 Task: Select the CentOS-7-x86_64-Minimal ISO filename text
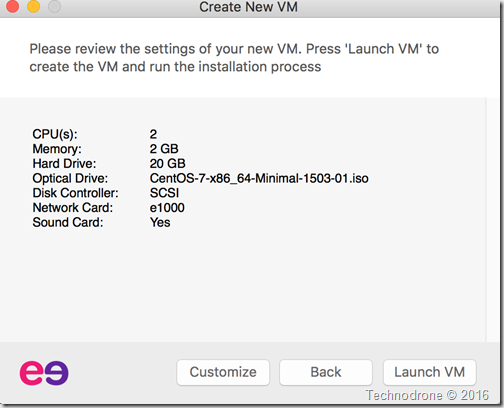click(x=259, y=178)
